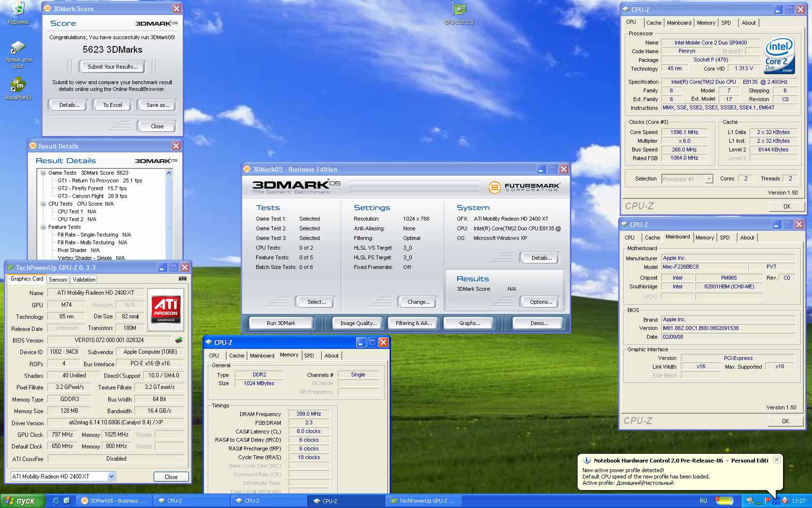Viewport: 812px width, 508px height.
Task: Click GPU-Z screenshot camera icon
Action: 182,279
